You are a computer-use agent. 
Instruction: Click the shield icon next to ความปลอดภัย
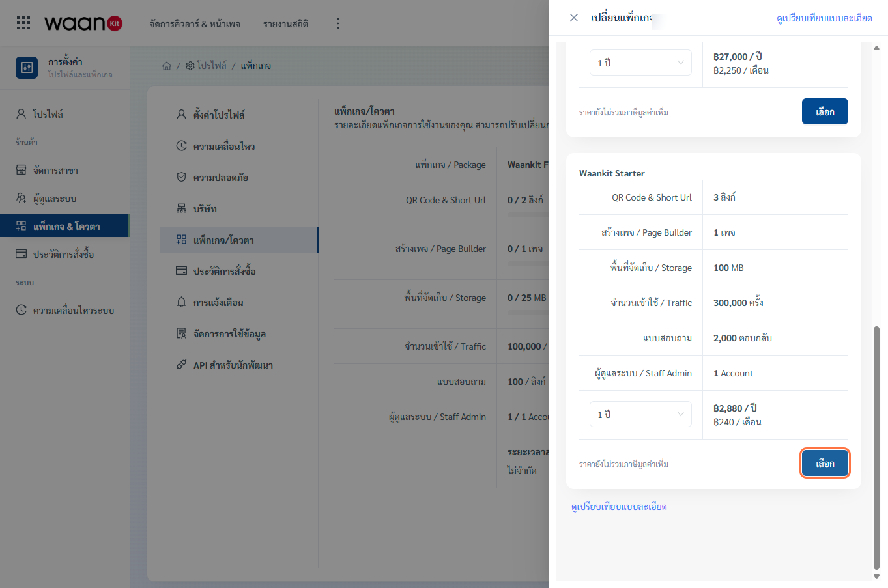pyautogui.click(x=182, y=177)
